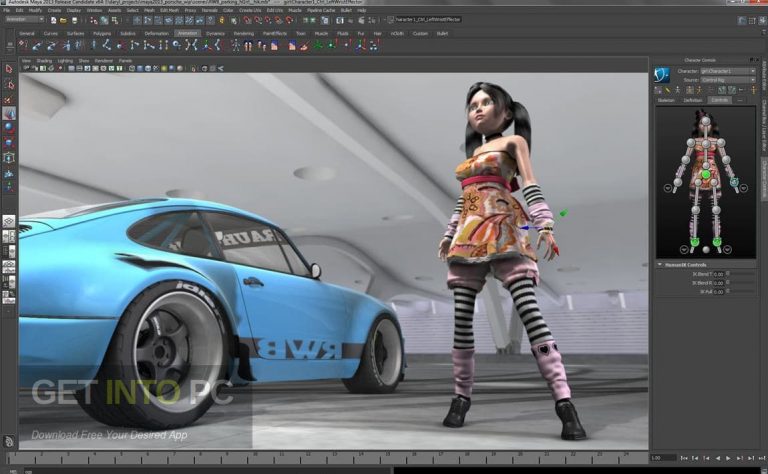
Task: Open the Source dropdown showing Control Rig
Action: [728, 80]
